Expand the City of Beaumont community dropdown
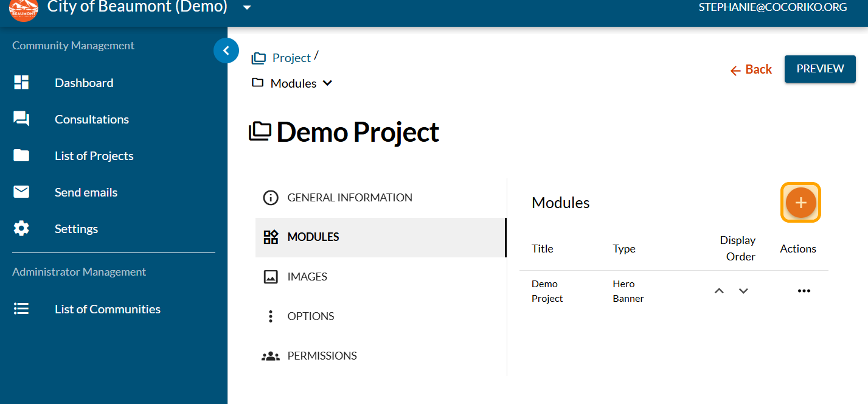The width and height of the screenshot is (868, 404). (246, 7)
